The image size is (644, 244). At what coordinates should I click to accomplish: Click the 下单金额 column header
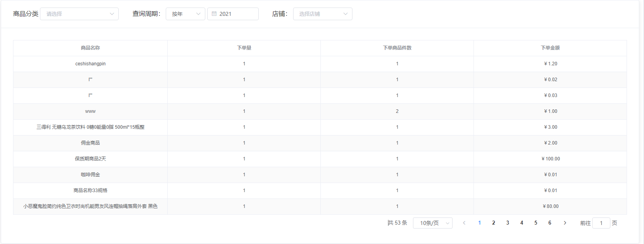tap(550, 48)
